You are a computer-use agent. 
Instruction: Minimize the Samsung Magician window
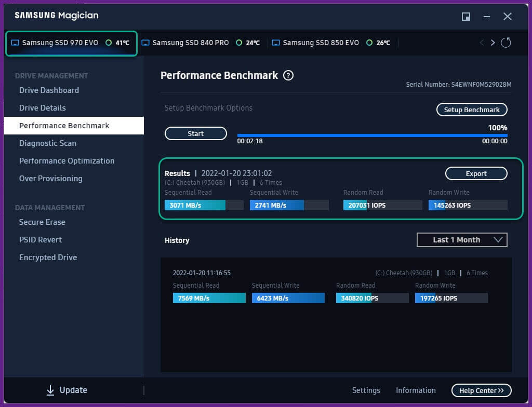486,16
